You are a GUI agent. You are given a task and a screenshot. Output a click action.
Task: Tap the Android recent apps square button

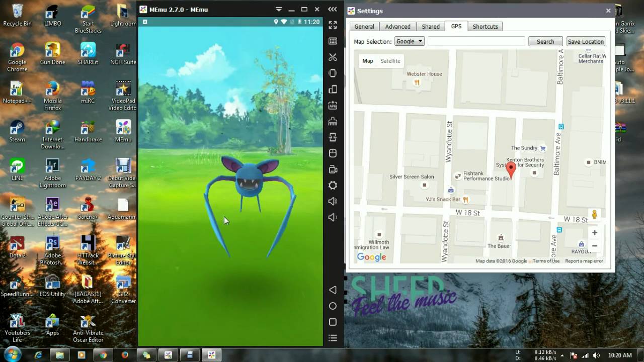[333, 322]
